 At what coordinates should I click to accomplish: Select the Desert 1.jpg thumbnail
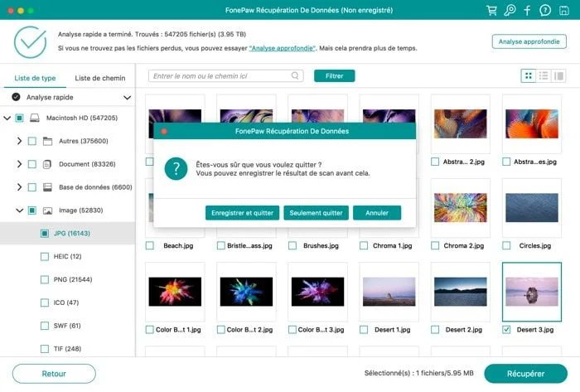click(389, 292)
